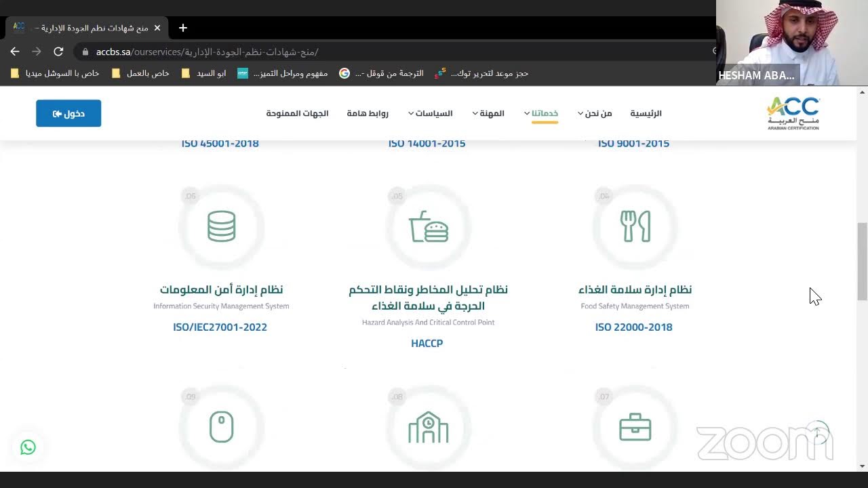Image resolution: width=868 pixels, height=488 pixels.
Task: Go to الرئيسية menu item
Action: tap(646, 113)
